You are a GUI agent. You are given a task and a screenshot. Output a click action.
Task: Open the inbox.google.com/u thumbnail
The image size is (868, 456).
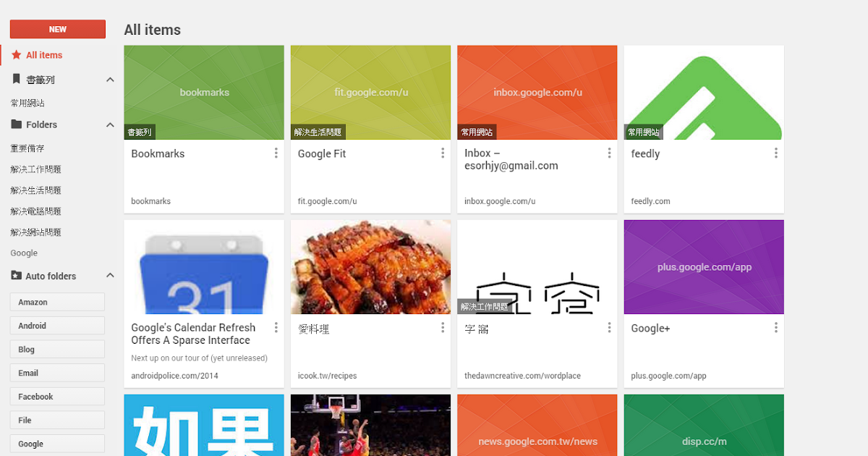[x=537, y=93]
